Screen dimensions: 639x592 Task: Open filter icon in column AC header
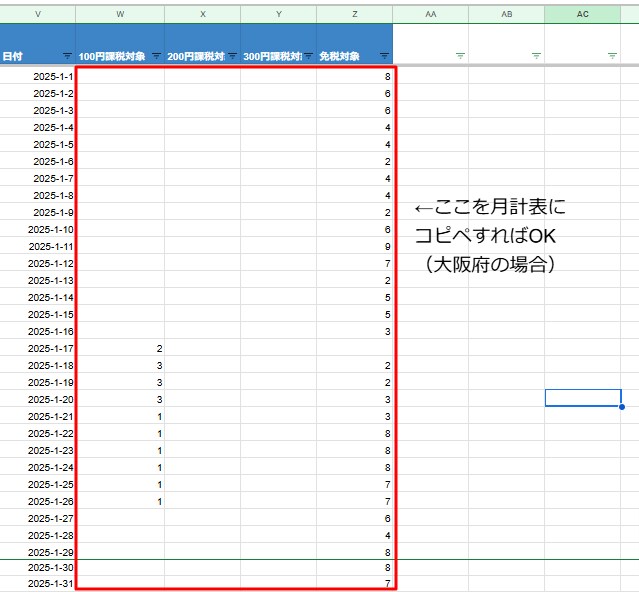click(612, 56)
